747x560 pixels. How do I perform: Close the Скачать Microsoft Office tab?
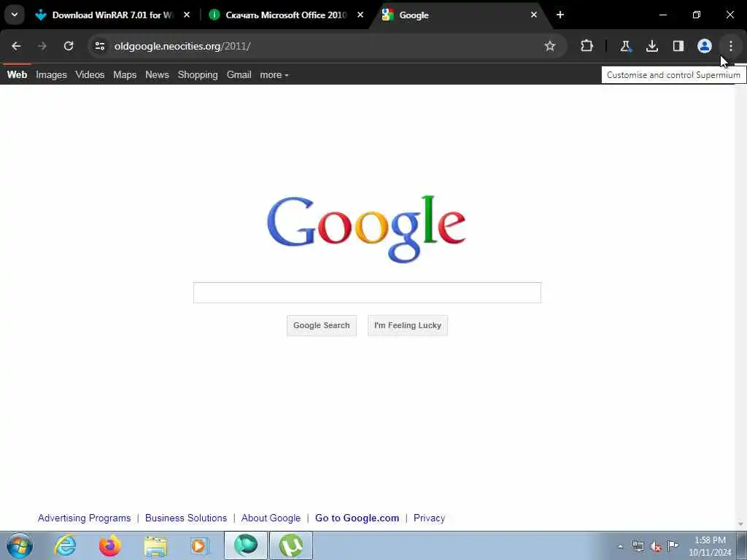[360, 15]
